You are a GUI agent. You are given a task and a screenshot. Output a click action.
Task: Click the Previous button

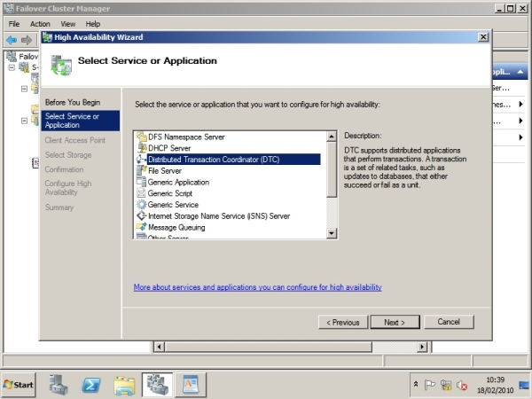coord(343,322)
